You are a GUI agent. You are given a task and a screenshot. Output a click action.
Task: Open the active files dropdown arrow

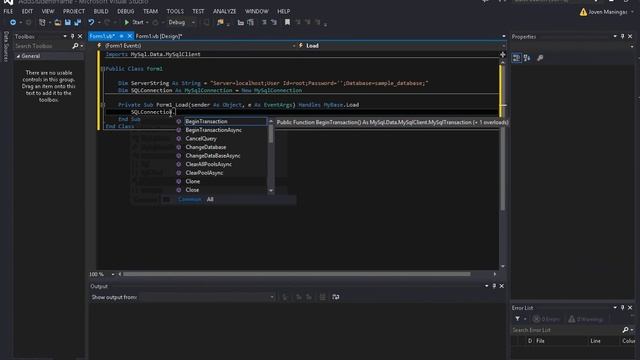pyautogui.click(x=504, y=36)
